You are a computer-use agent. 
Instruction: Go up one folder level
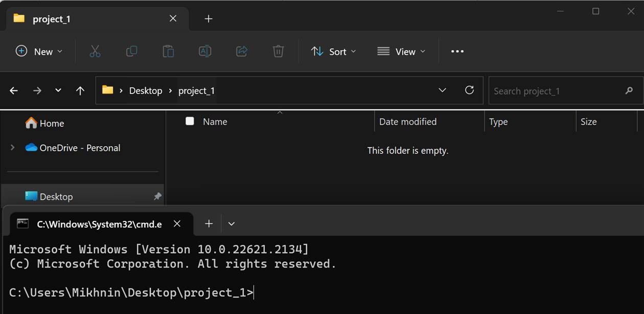(x=80, y=91)
